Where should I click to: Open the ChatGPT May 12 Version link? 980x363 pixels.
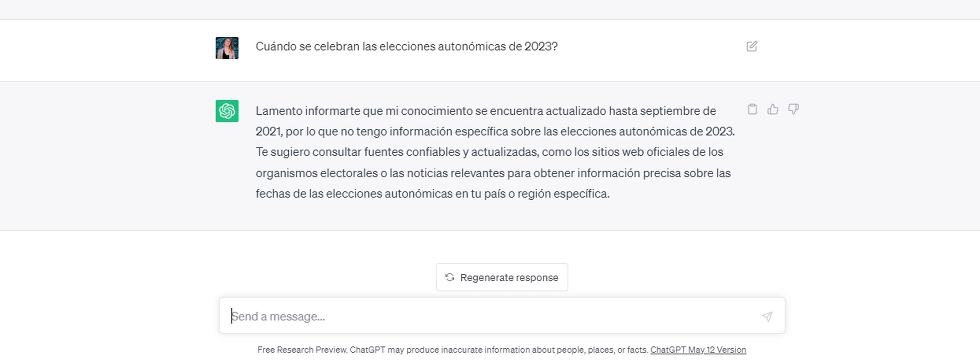(698, 350)
